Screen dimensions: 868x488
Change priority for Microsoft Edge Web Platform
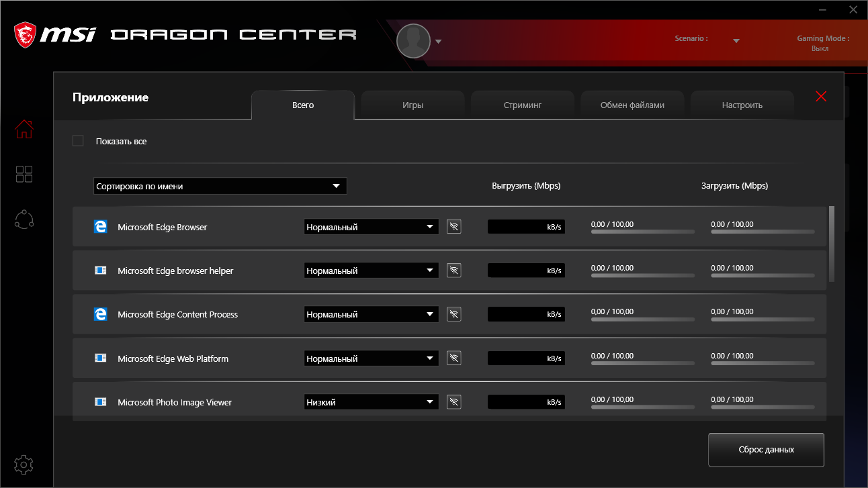point(371,358)
